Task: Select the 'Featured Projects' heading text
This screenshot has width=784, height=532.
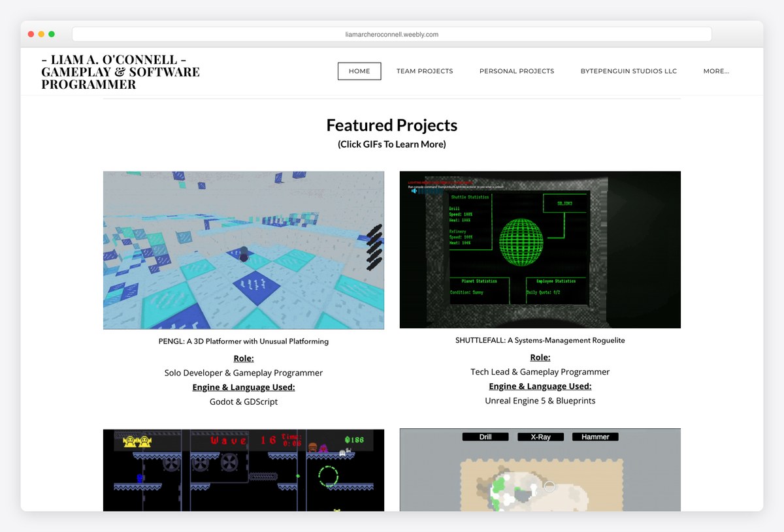Action: [x=392, y=125]
